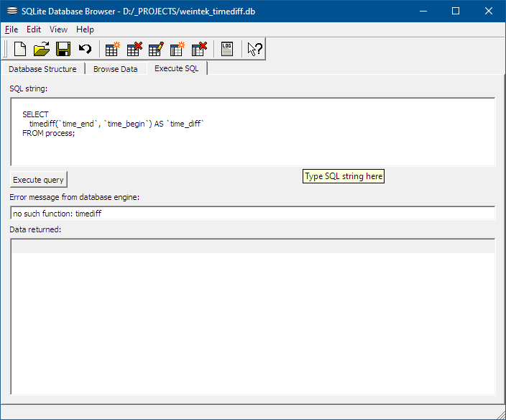The width and height of the screenshot is (506, 420).
Task: Click the 'FROM process;' line in the query
Action: click(48, 133)
